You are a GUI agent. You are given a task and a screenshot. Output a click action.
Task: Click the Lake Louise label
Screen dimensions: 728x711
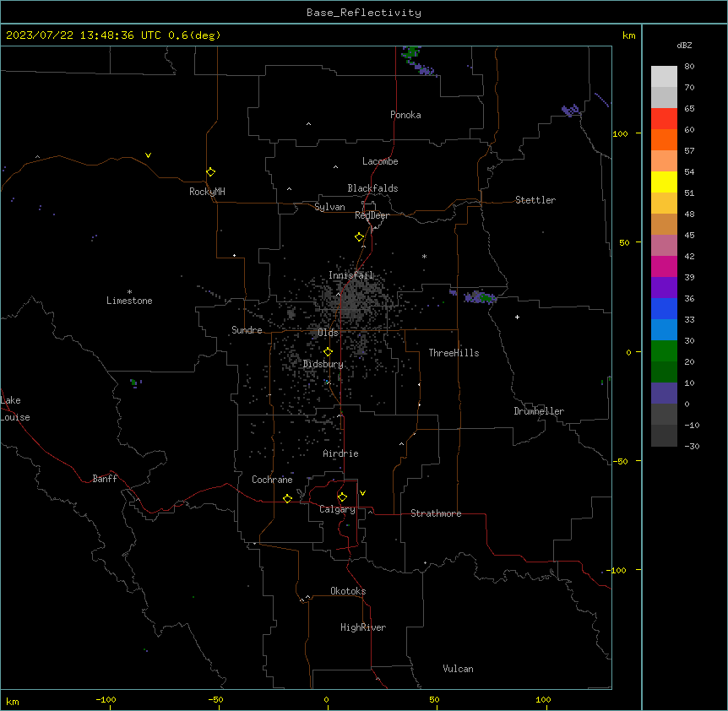[15, 409]
